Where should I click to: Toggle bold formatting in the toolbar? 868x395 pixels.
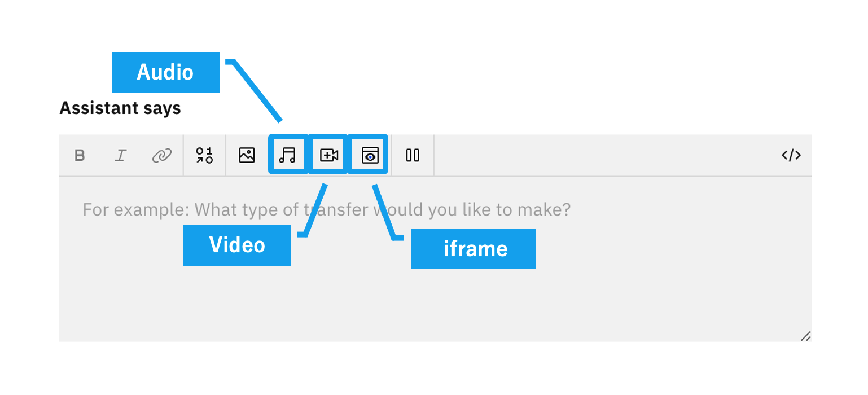(x=80, y=155)
